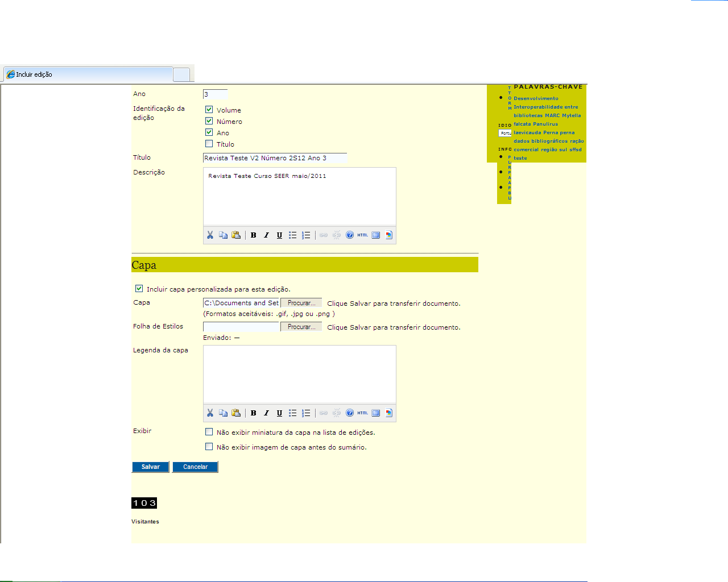The width and height of the screenshot is (728, 582).
Task: Select the Incluir edição browser tab
Action: (88, 74)
